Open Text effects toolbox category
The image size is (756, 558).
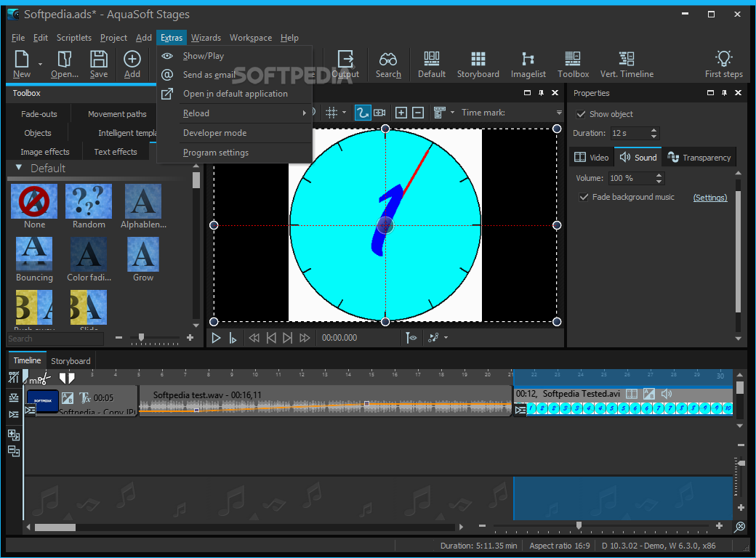[116, 152]
